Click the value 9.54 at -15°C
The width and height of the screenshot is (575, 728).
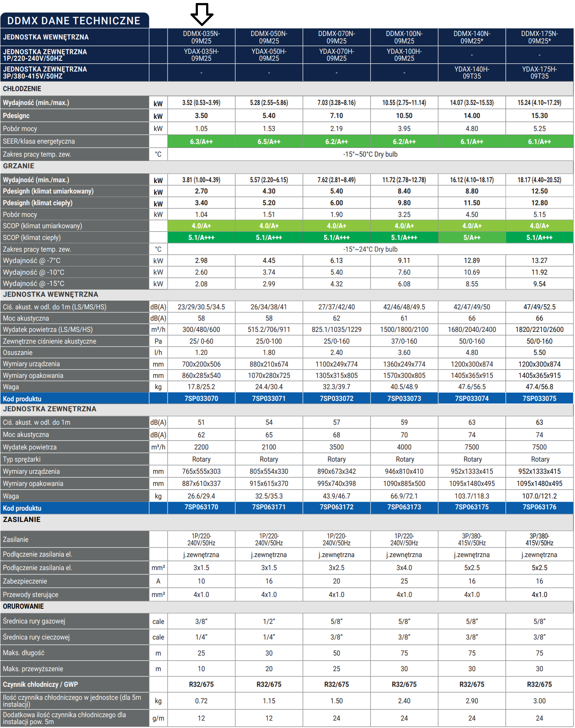point(540,284)
